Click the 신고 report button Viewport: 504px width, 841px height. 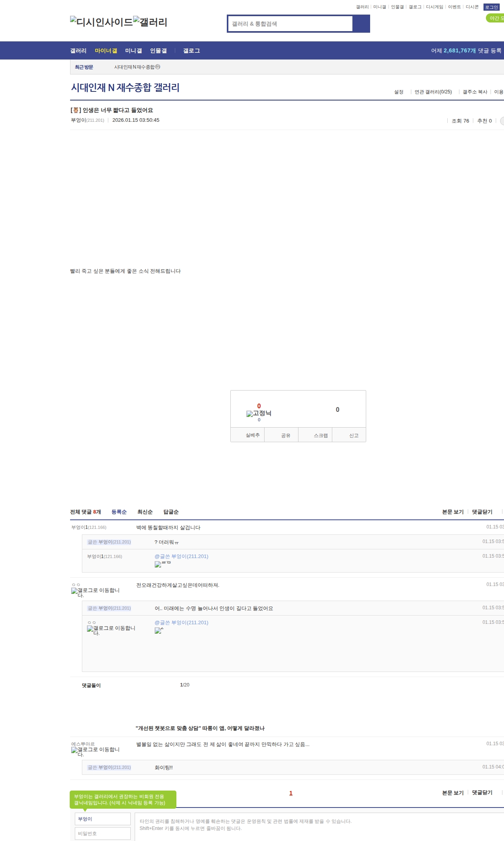coord(354,435)
